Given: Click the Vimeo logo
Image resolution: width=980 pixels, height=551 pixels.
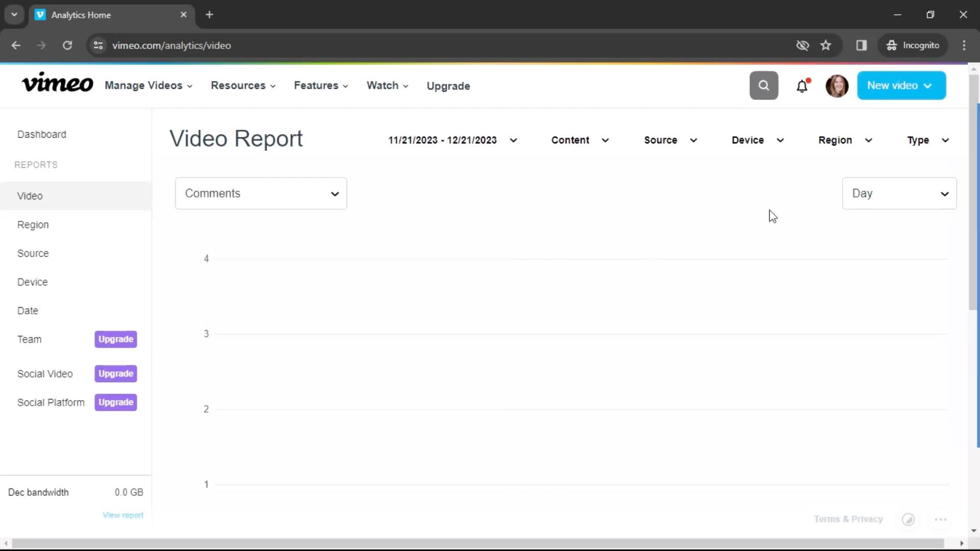Looking at the screenshot, I should [x=57, y=83].
